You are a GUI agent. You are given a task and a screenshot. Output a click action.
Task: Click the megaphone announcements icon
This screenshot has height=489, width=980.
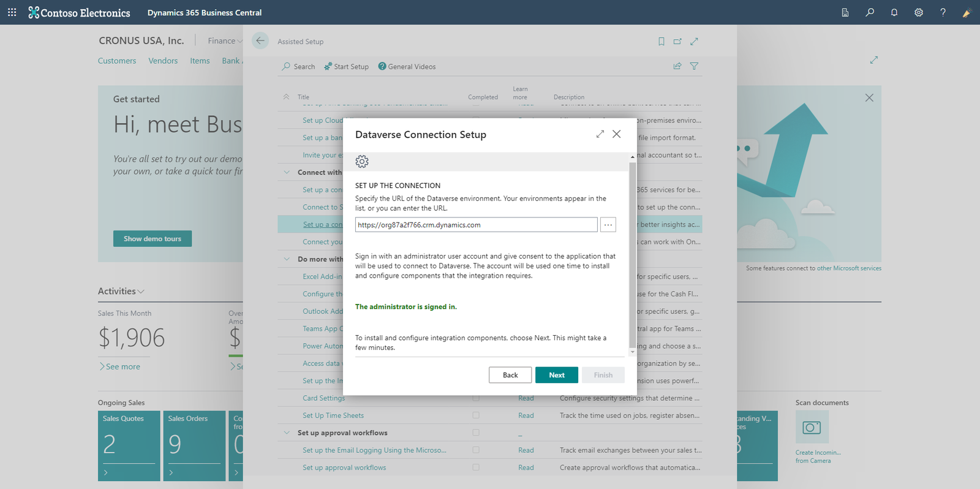click(x=967, y=12)
